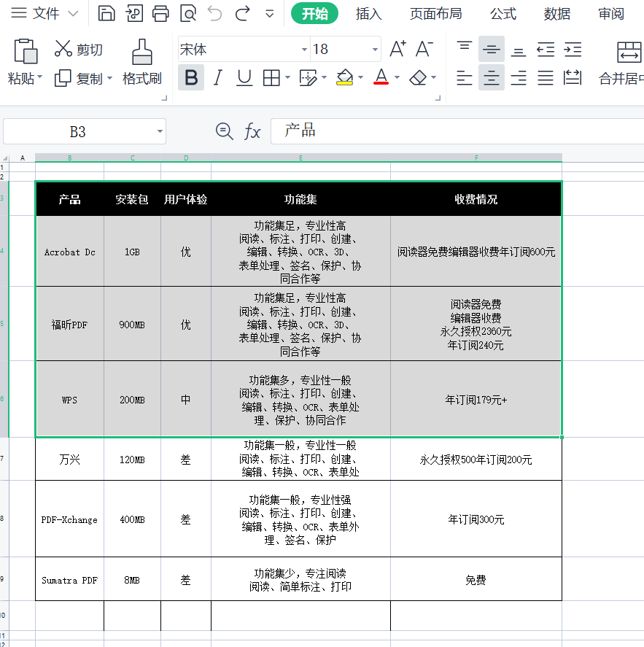Viewport: 644px width, 647px height.
Task: Toggle Italic formatting
Action: tap(217, 77)
